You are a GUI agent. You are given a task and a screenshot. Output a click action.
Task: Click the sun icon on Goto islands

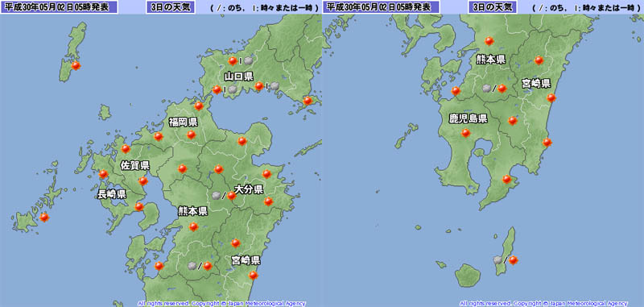pyautogui.click(x=44, y=217)
